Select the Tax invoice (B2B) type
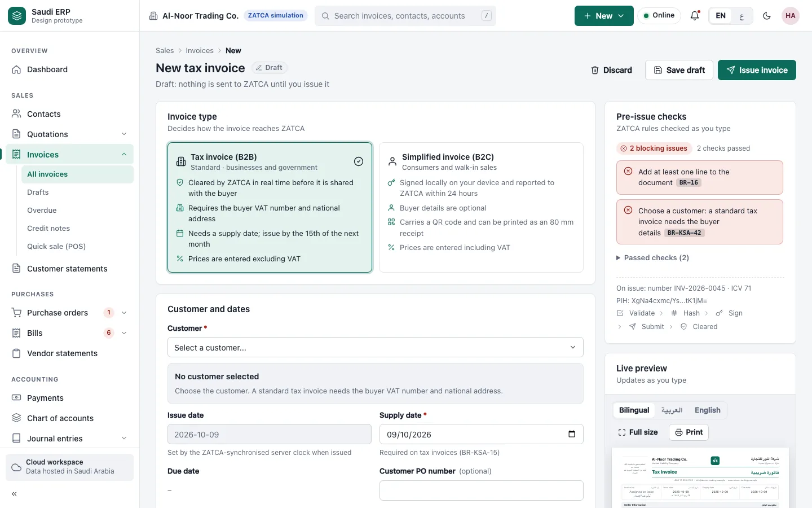The height and width of the screenshot is (508, 812). (270, 207)
